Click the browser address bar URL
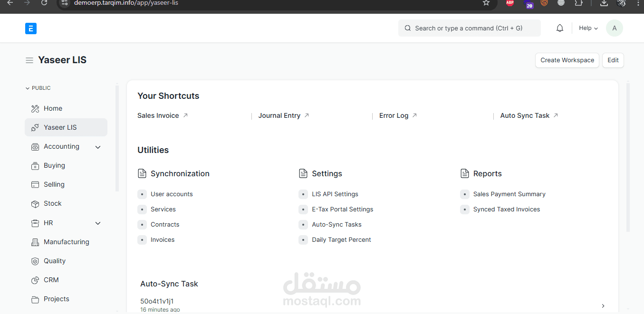Image resolution: width=644 pixels, height=314 pixels. click(126, 3)
